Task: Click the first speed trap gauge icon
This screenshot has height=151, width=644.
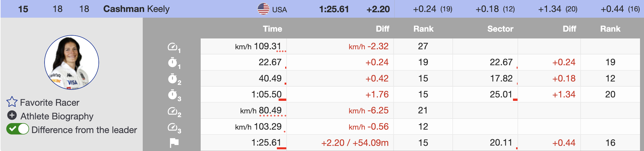Action: 173,47
